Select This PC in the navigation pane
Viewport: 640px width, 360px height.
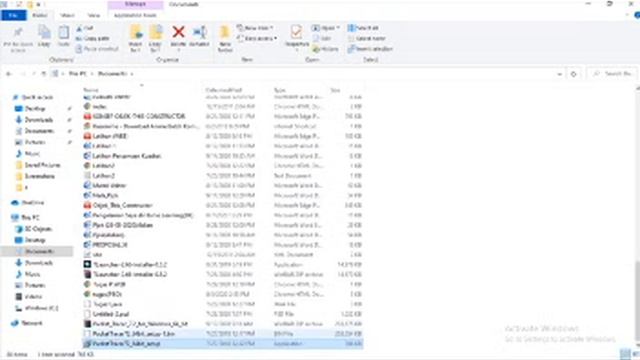(30, 218)
